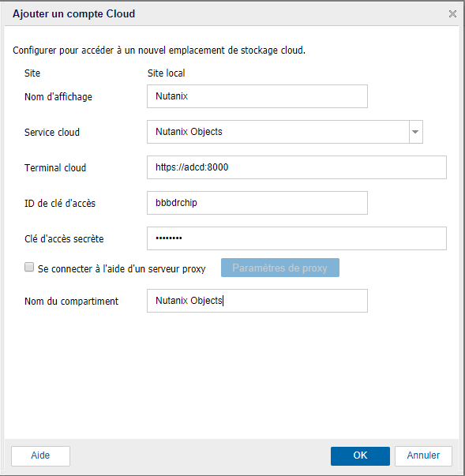Click the Site local value text
Screen dimensions: 465x476
(166, 73)
